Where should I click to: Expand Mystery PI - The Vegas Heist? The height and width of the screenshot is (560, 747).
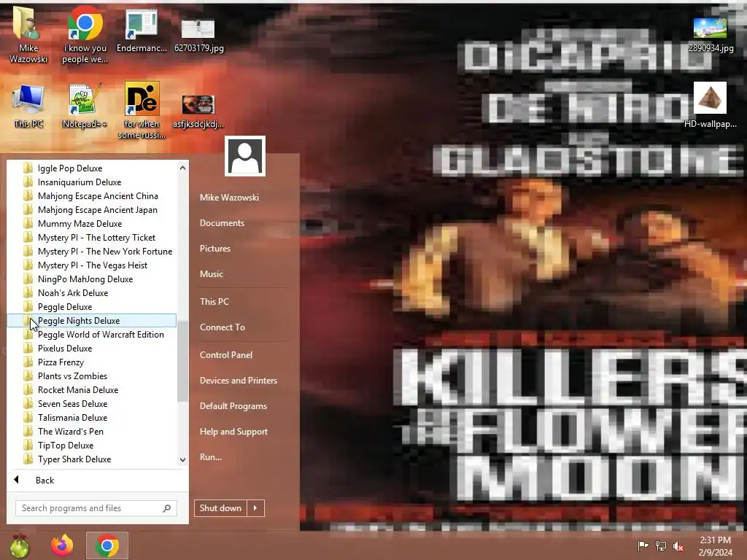click(91, 265)
